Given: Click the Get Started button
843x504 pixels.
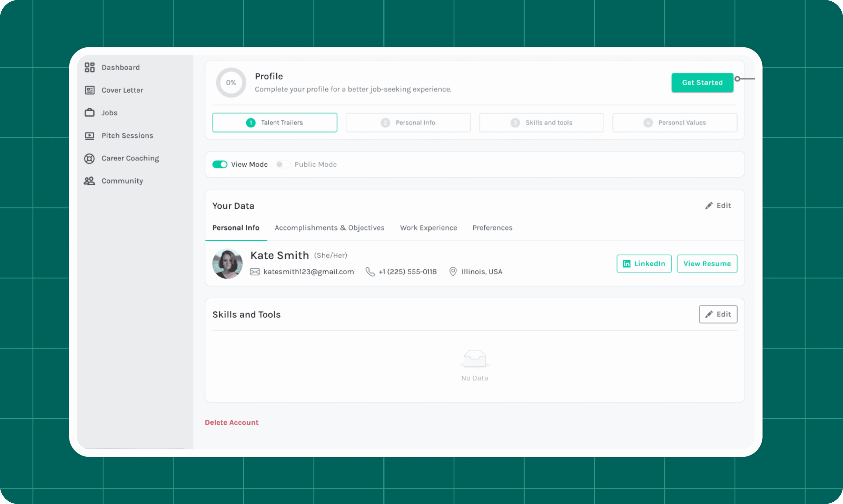Looking at the screenshot, I should (702, 83).
